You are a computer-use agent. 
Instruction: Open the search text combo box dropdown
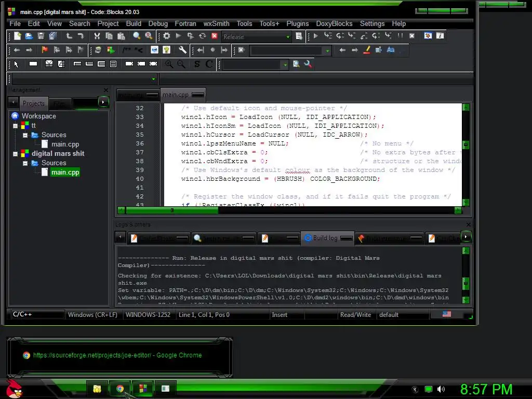(327, 51)
